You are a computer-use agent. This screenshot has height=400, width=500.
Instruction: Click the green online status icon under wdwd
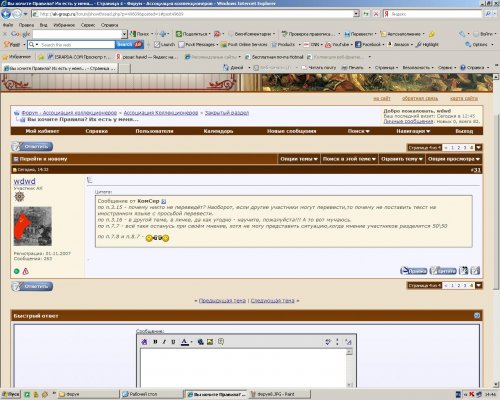17,271
